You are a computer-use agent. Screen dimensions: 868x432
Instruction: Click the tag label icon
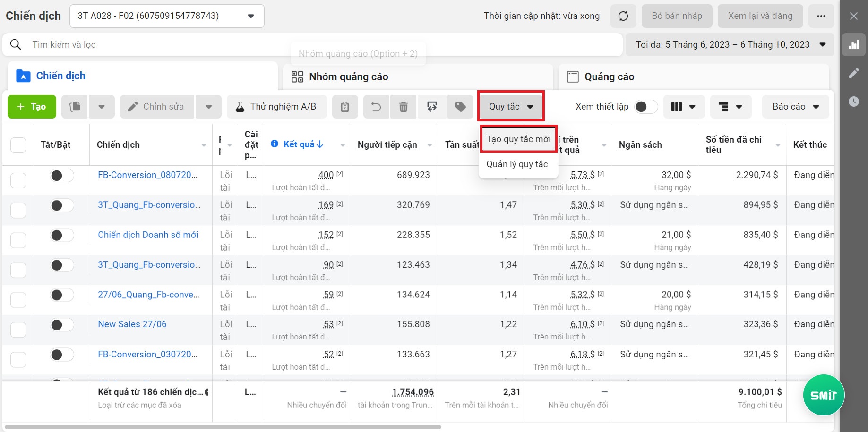(x=460, y=107)
